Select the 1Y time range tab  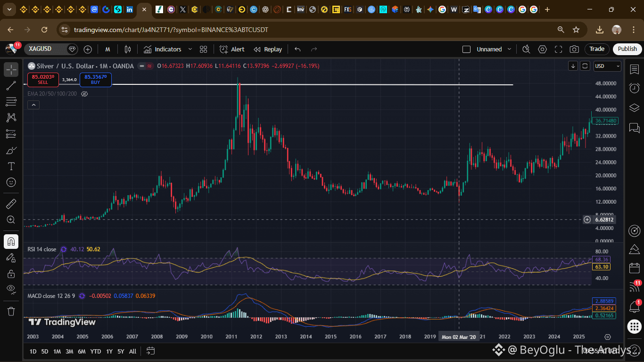point(109,351)
